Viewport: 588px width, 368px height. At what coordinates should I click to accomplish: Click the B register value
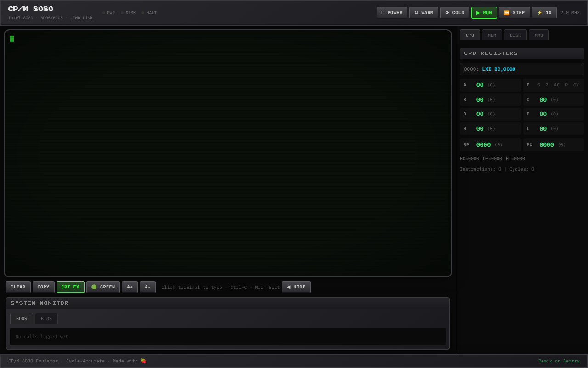480,100
